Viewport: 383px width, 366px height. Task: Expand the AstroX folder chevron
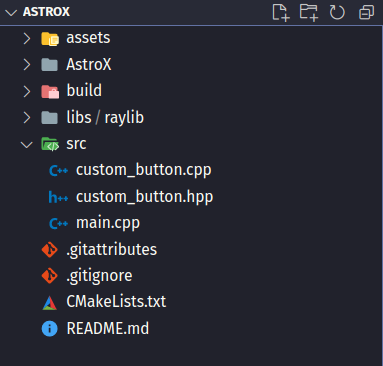click(x=27, y=65)
